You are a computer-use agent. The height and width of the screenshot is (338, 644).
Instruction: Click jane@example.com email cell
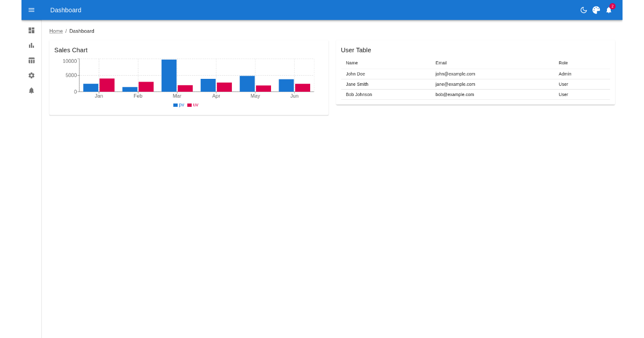click(455, 84)
